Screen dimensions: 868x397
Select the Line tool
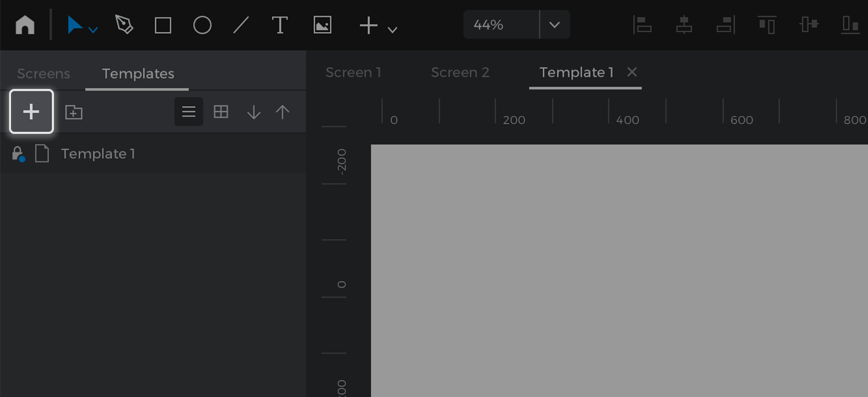click(241, 25)
